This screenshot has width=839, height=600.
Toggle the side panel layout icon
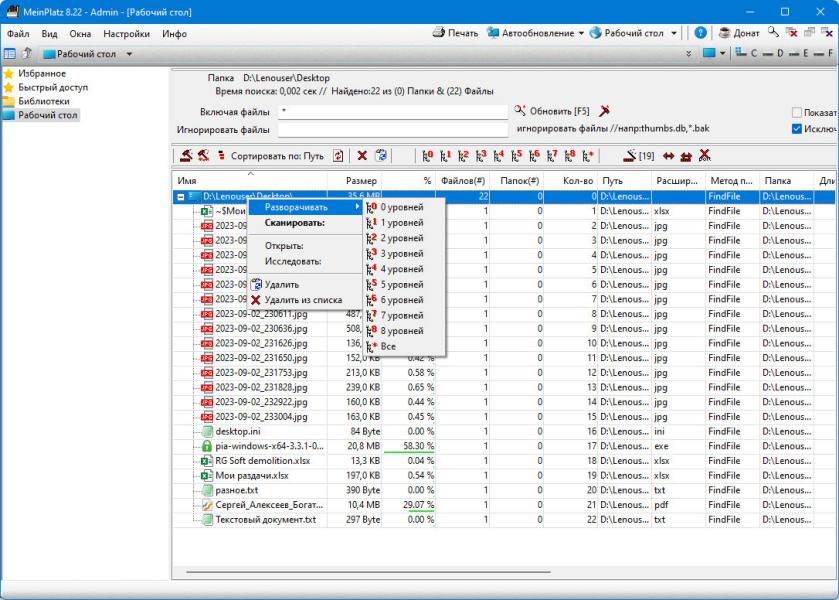[10, 54]
